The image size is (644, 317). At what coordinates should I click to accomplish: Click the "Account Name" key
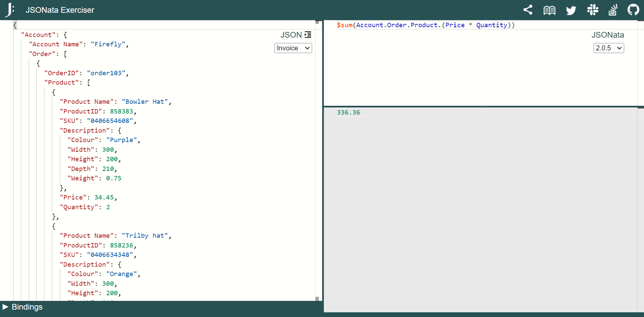(x=56, y=44)
